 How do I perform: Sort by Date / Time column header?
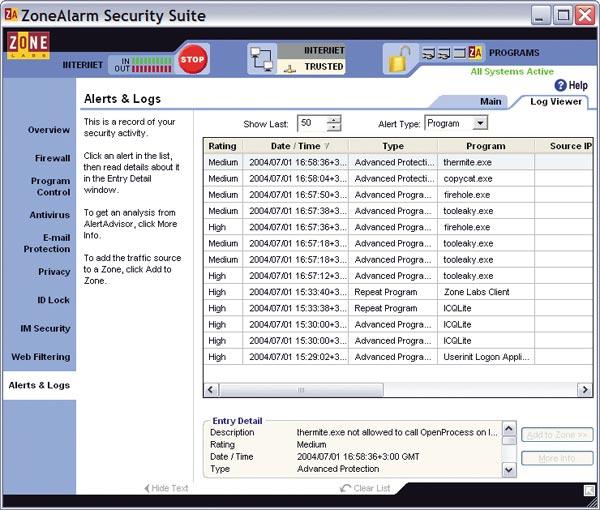pos(295,146)
